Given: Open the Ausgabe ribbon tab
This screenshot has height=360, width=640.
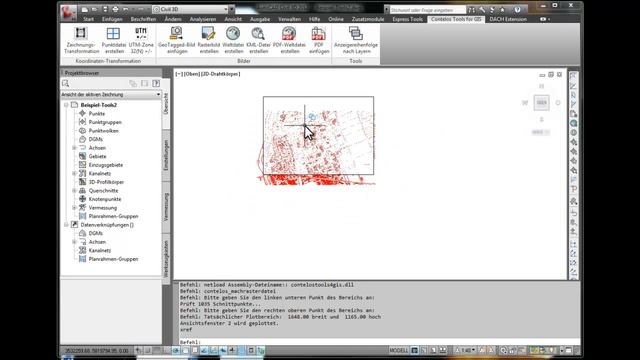Looking at the screenshot, I should click(260, 19).
